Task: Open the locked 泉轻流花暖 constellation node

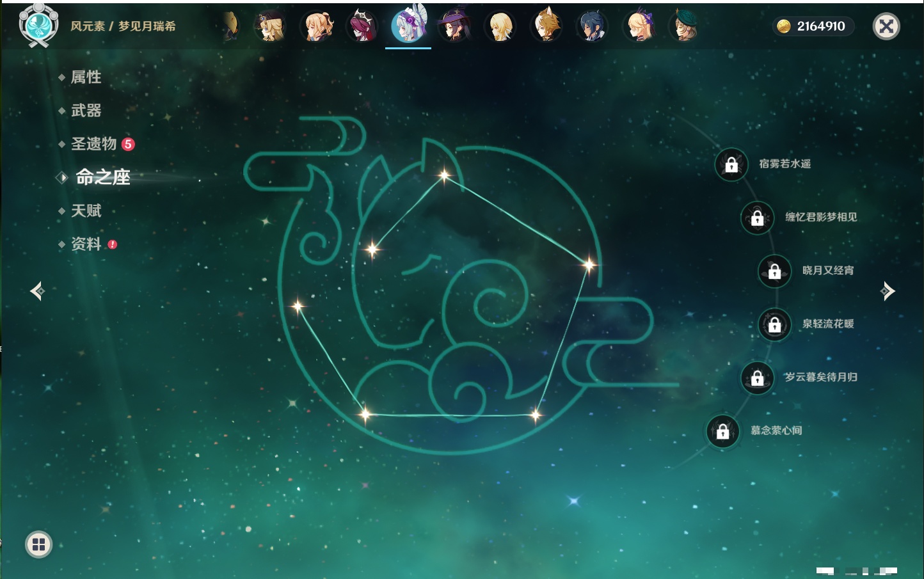Action: 774,324
